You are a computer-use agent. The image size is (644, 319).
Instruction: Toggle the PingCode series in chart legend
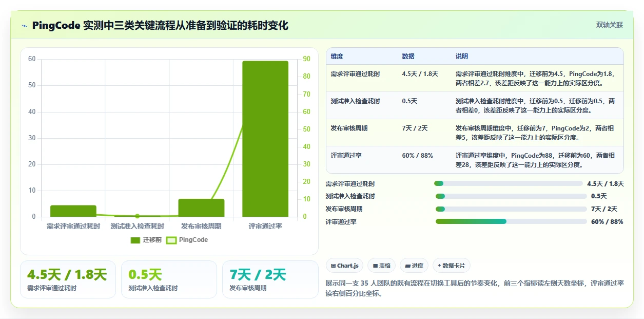click(187, 240)
